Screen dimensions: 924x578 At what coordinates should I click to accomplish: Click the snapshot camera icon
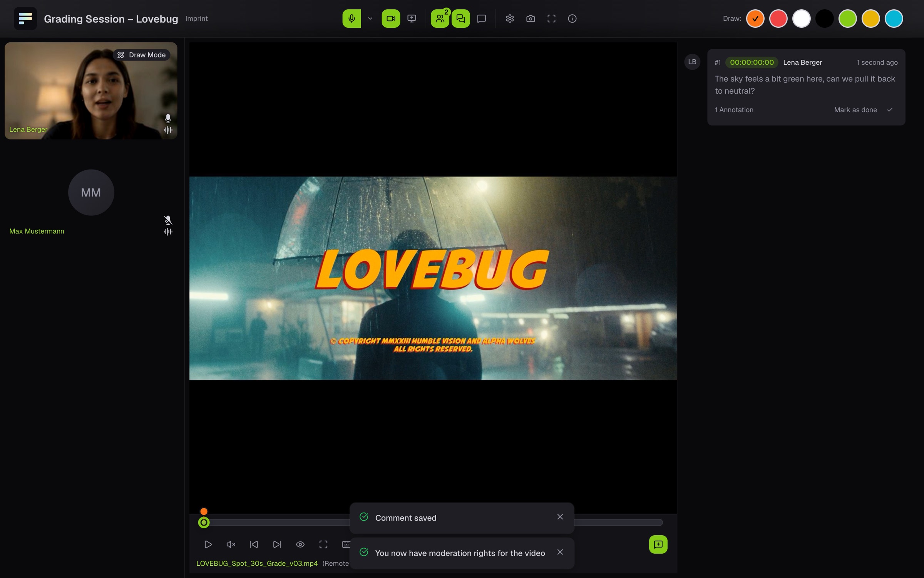[531, 18]
